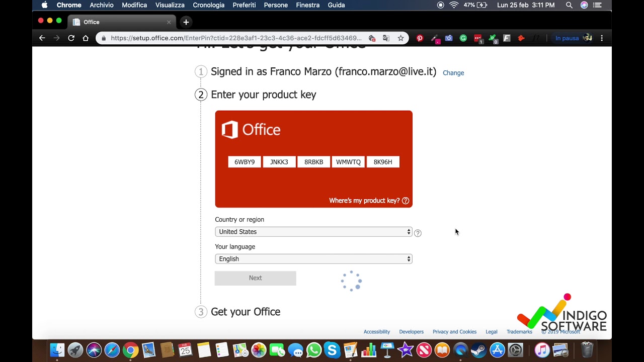The width and height of the screenshot is (644, 362).
Task: Open App Store from the dock
Action: click(x=497, y=350)
